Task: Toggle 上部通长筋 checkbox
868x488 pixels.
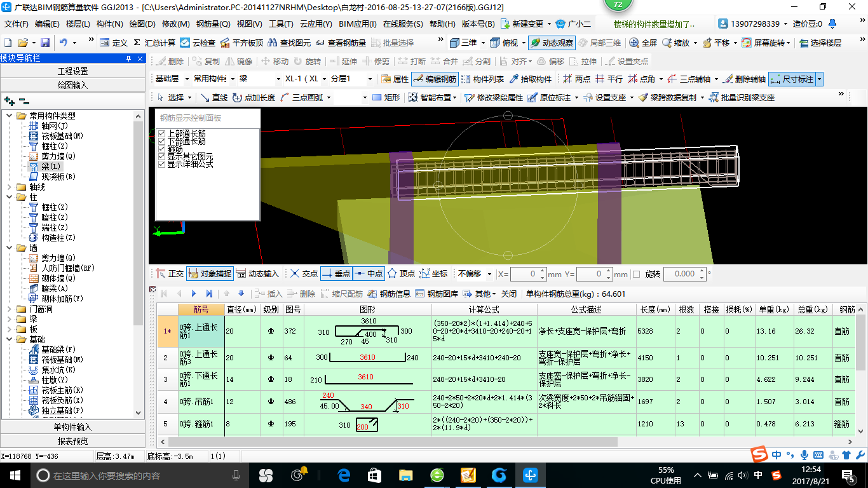Action: (x=161, y=134)
